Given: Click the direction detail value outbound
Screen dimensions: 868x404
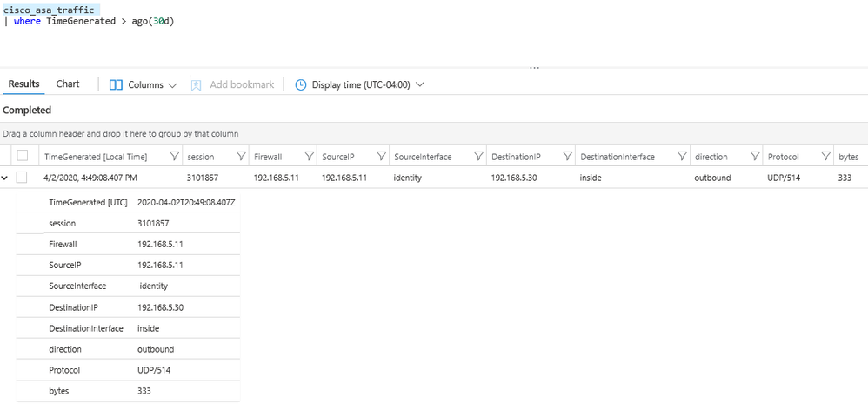Looking at the screenshot, I should tap(156, 349).
